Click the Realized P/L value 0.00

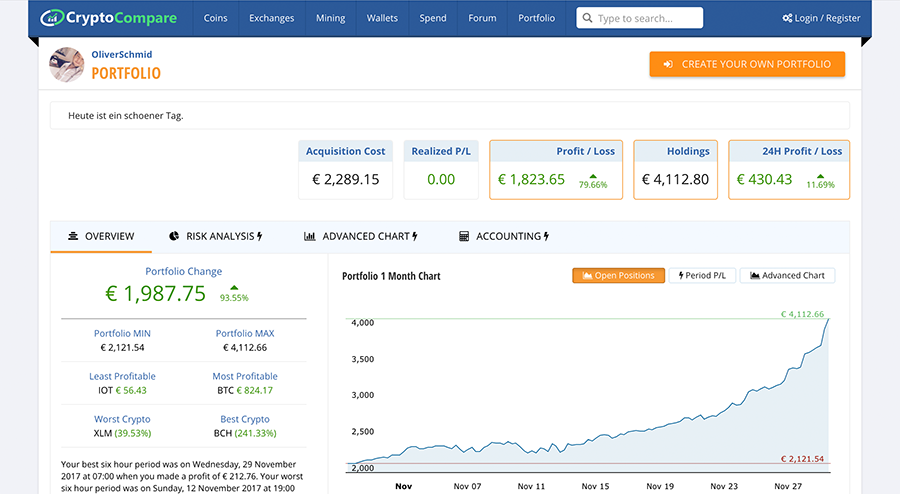[441, 180]
